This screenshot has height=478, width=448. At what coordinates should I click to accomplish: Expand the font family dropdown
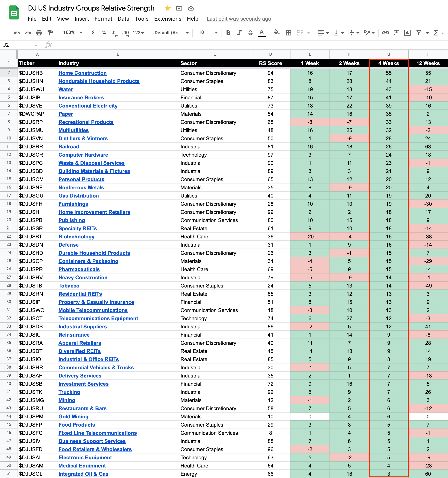coord(171,33)
